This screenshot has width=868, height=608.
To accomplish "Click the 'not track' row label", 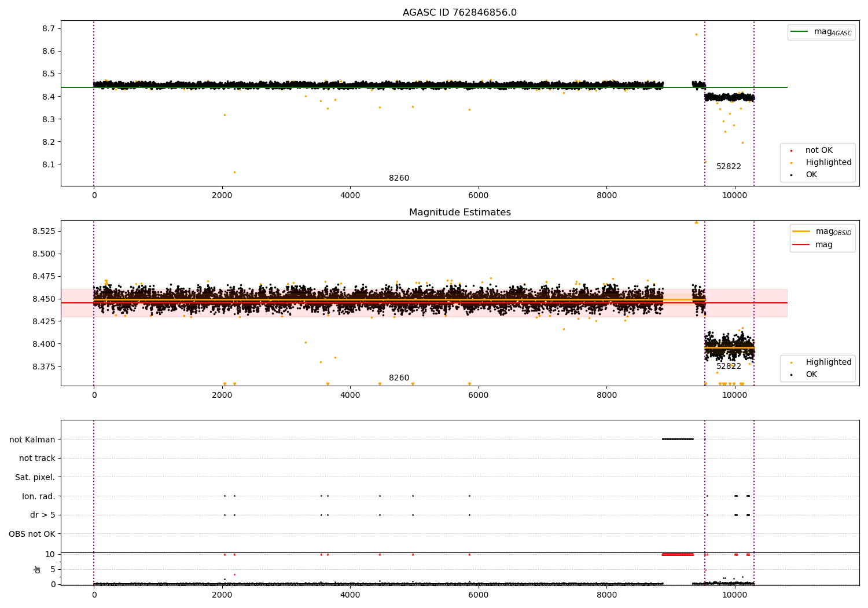I will [x=37, y=459].
